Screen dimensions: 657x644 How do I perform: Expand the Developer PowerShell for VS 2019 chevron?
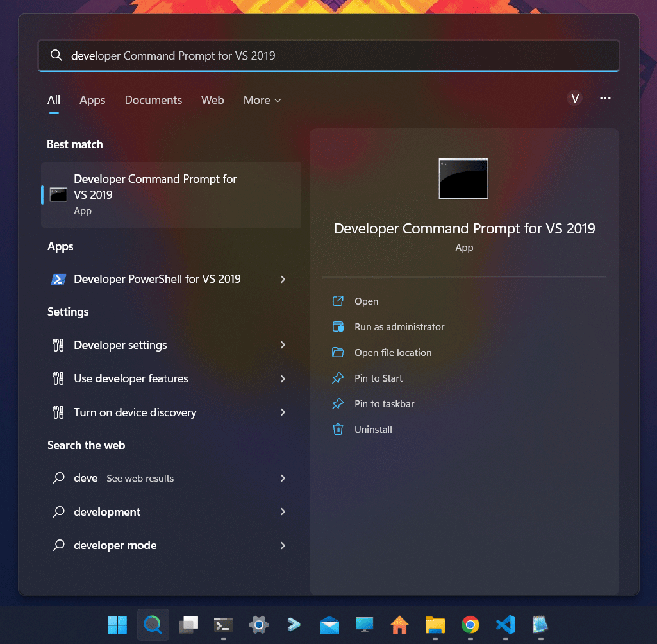(283, 279)
